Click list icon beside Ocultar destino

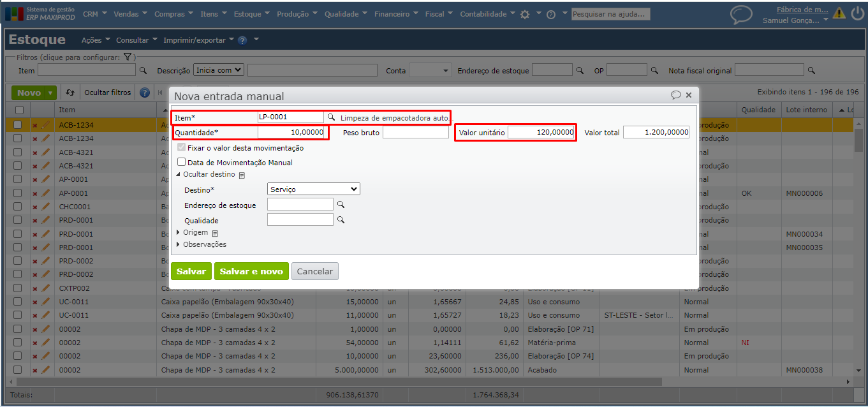coord(242,175)
